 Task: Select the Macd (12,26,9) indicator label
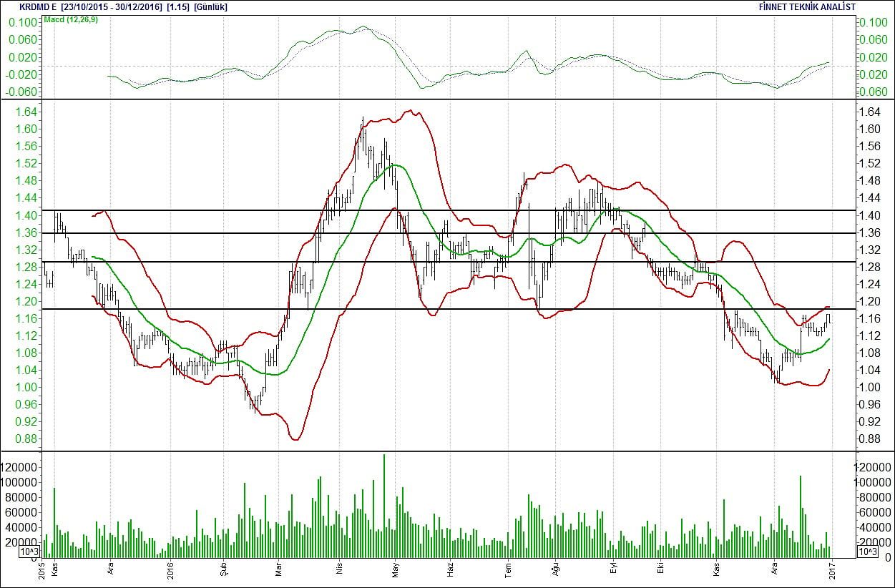[70, 18]
